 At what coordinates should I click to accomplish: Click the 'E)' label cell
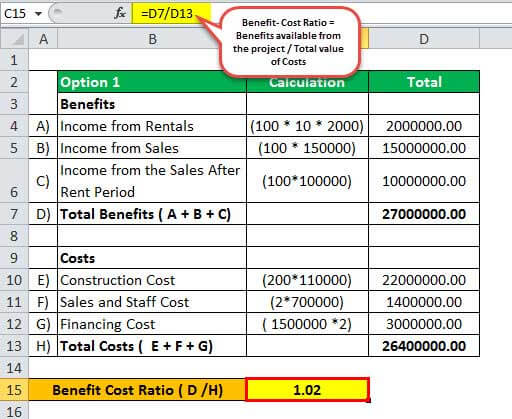43,280
